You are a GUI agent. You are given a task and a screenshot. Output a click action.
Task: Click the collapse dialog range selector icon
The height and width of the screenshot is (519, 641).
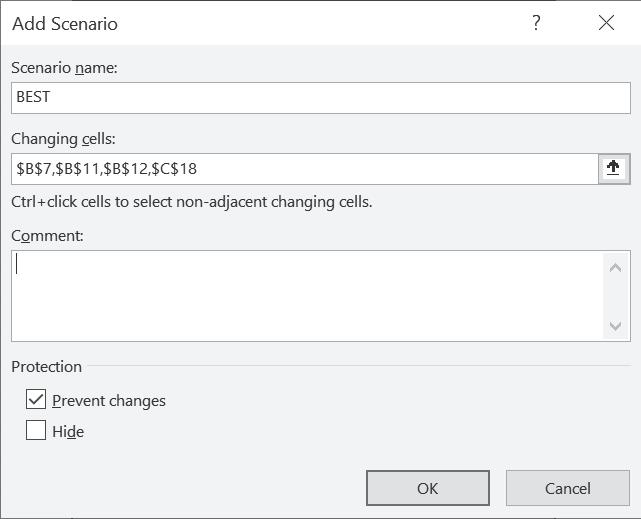613,169
